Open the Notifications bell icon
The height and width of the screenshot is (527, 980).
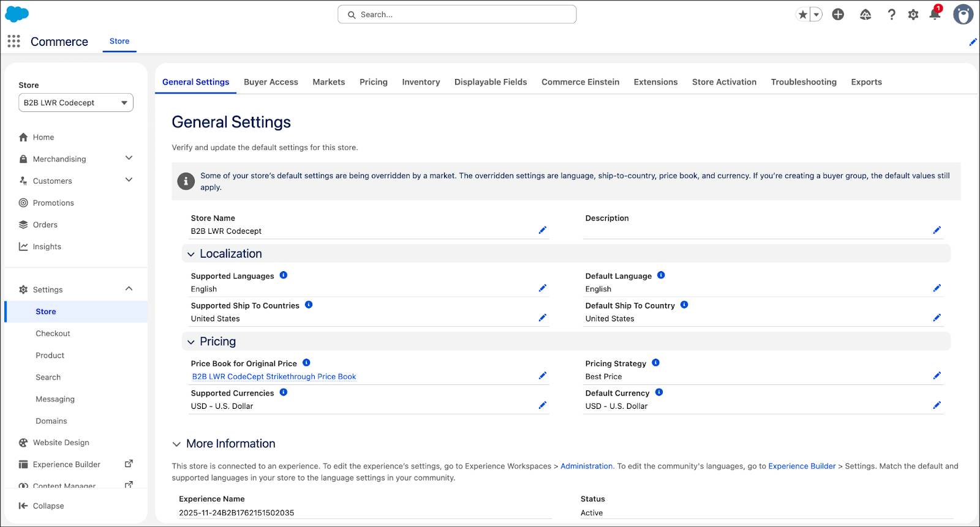[x=935, y=14]
